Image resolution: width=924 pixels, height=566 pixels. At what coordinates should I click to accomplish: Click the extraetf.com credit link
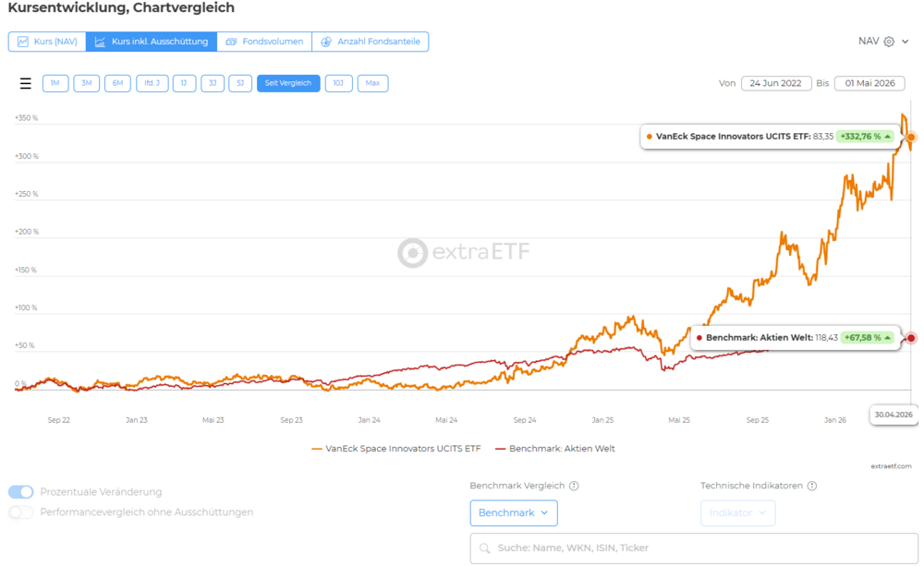891,466
